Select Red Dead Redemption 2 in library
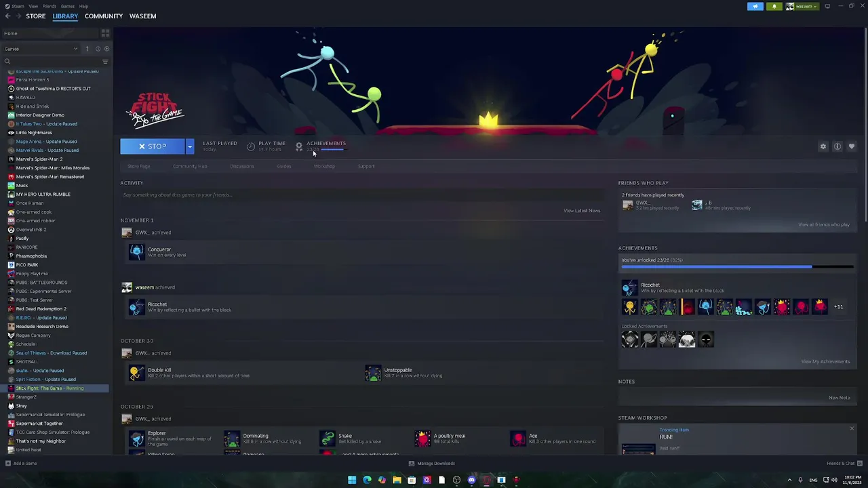The height and width of the screenshot is (488, 868). [41, 309]
